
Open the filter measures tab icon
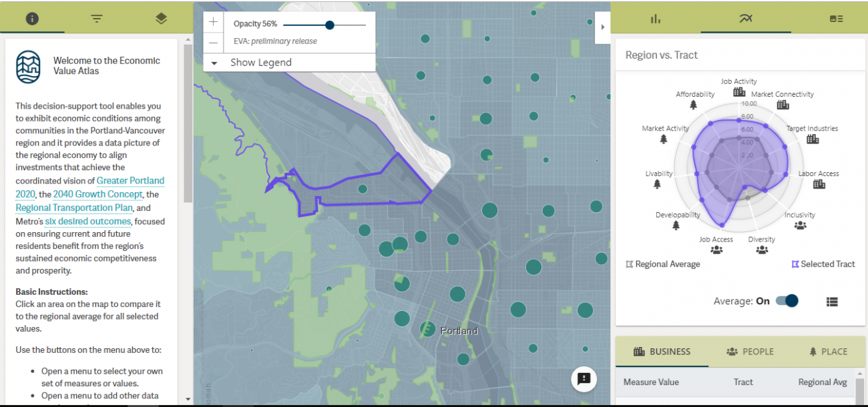pos(97,19)
